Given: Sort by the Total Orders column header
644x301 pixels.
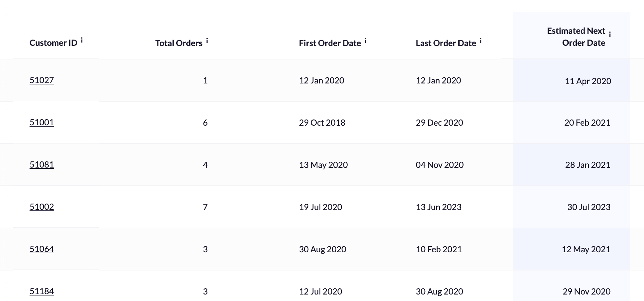Looking at the screenshot, I should click(178, 43).
